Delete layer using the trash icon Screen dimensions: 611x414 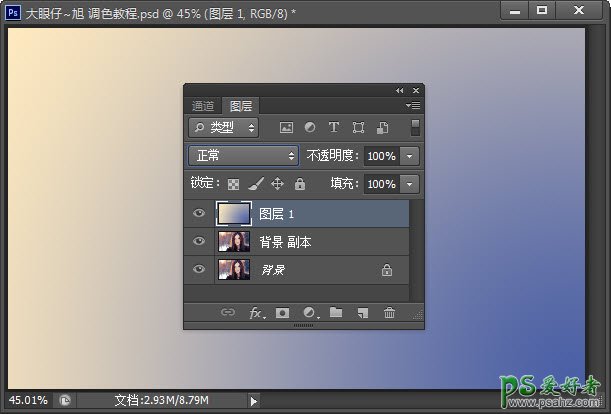click(x=389, y=313)
